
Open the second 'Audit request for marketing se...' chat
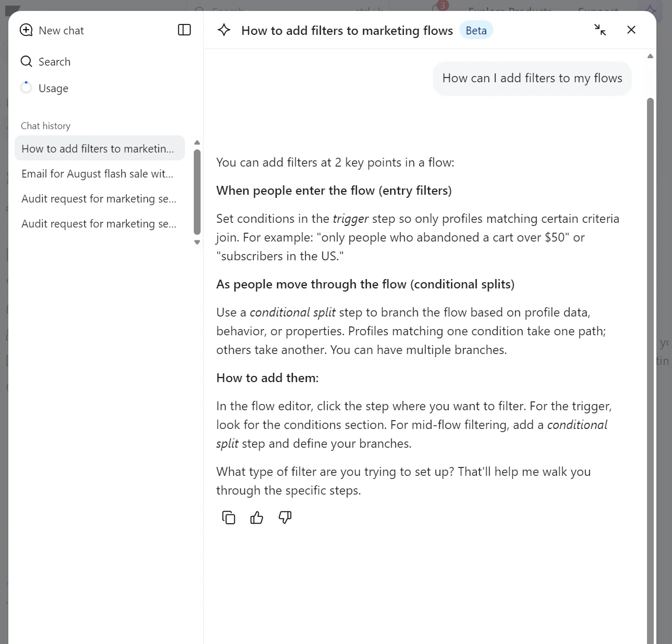pos(99,223)
